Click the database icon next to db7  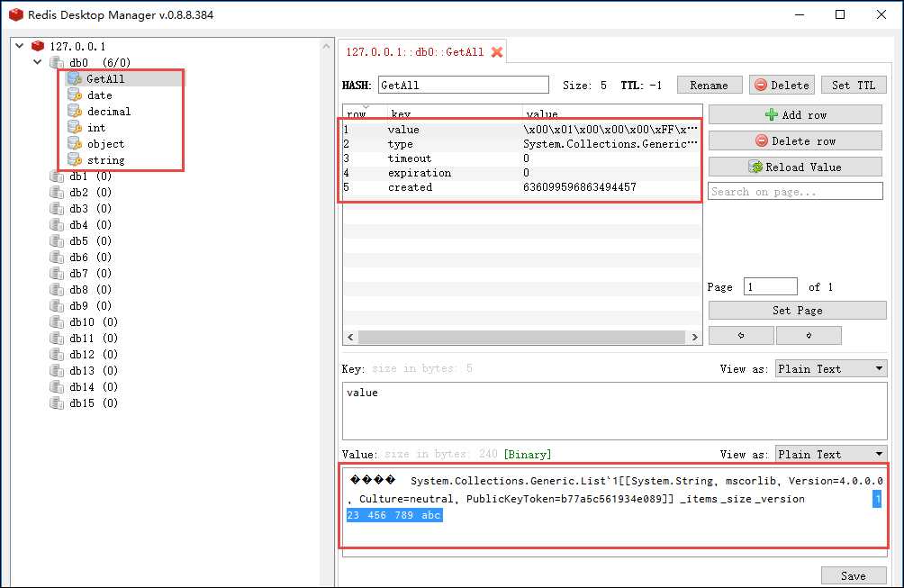[57, 273]
